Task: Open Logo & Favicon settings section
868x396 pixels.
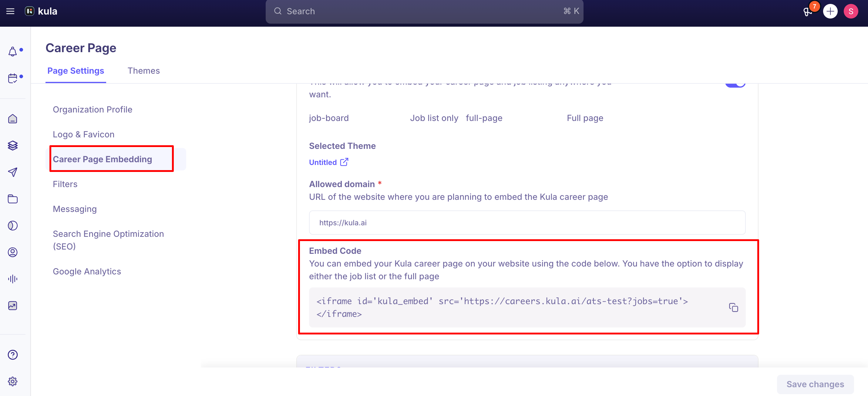Action: [84, 134]
